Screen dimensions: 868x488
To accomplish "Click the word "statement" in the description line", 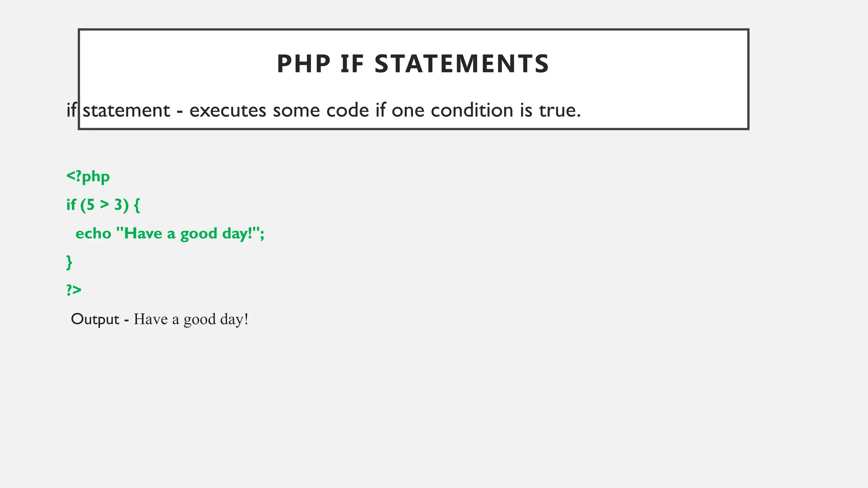I will pyautogui.click(x=126, y=111).
